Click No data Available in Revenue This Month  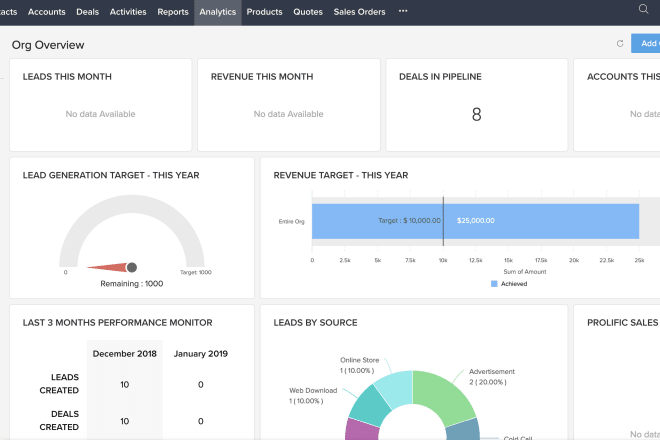[288, 114]
